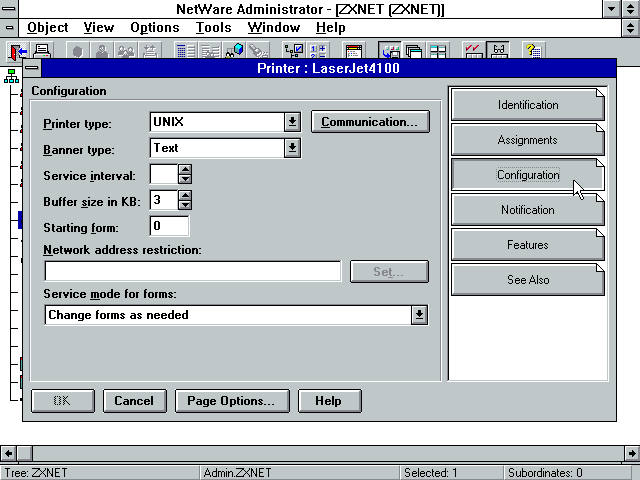This screenshot has width=640, height=480.
Task: Click the numbered sort toolbar icon
Action: (x=318, y=51)
